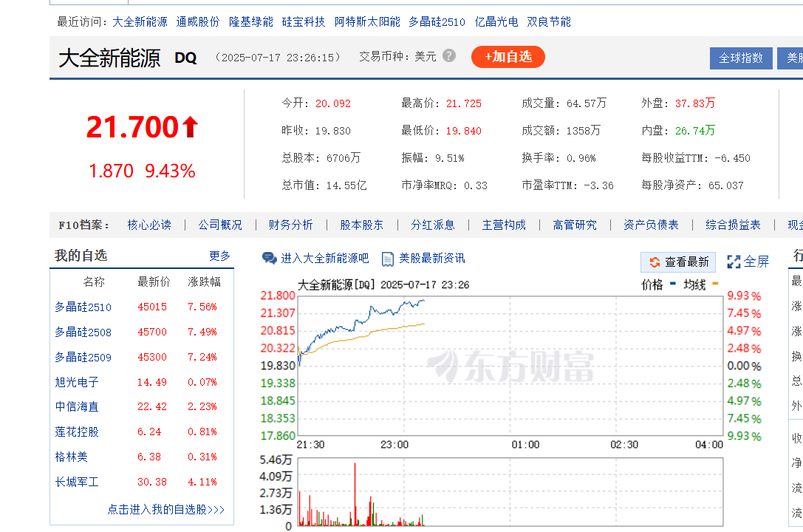Open the 全球指数 button
The image size is (803, 532).
(741, 58)
